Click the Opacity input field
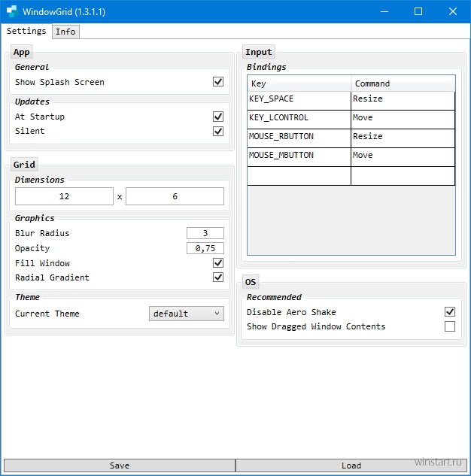This screenshot has height=476, width=471. click(205, 248)
